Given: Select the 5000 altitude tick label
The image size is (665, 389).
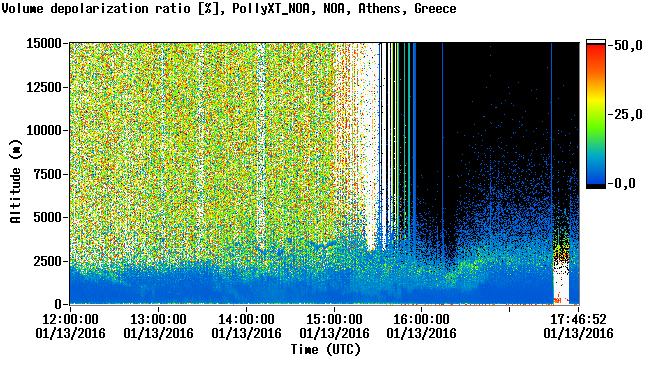Looking at the screenshot, I should (x=48, y=218).
